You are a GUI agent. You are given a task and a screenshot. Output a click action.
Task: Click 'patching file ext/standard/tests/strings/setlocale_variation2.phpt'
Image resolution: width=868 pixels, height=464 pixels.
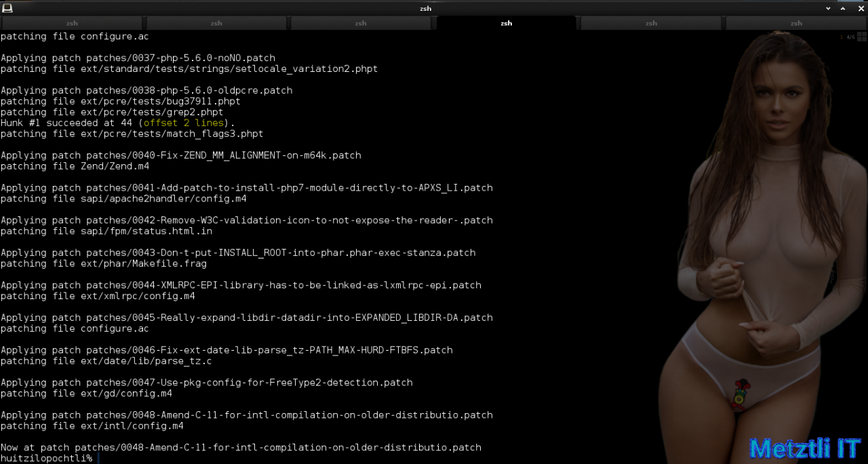pyautogui.click(x=189, y=69)
